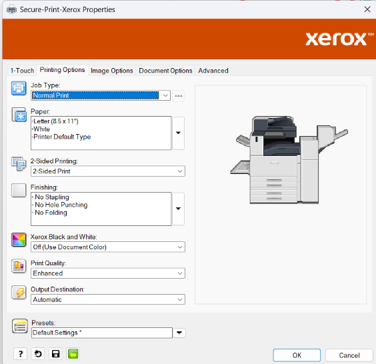Click the 2-Sided Printing pages icon

[19, 164]
